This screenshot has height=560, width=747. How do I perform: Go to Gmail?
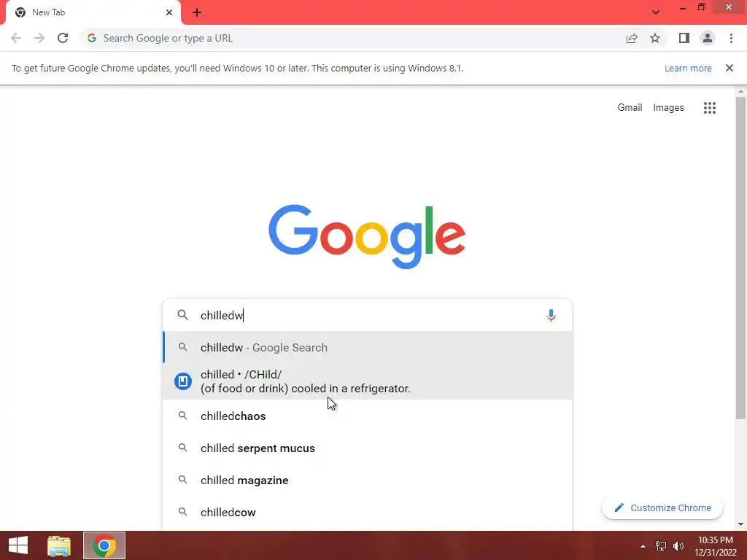[x=630, y=108]
